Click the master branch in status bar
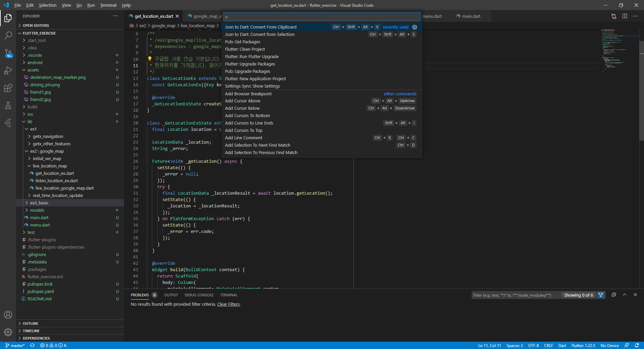Viewport: 644px width, 349px height. [x=15, y=345]
